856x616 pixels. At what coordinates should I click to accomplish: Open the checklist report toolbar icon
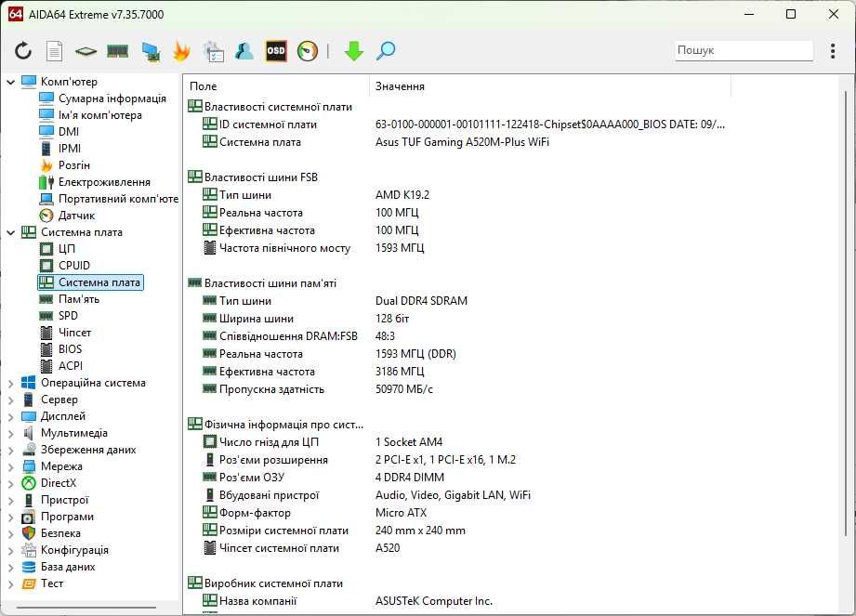tap(213, 51)
